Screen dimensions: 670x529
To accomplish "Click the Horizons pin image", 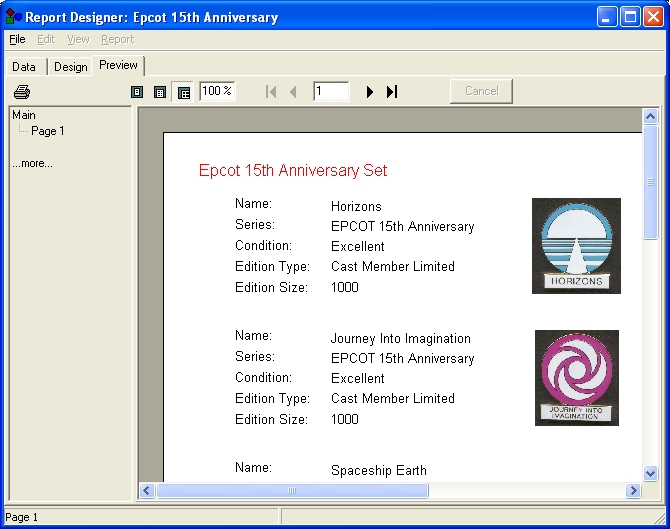I will (576, 245).
